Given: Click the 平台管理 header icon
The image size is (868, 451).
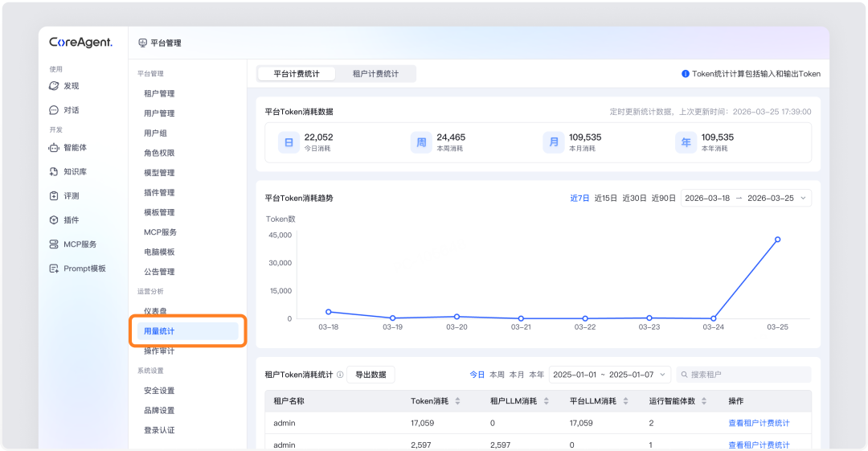Looking at the screenshot, I should pyautogui.click(x=143, y=43).
